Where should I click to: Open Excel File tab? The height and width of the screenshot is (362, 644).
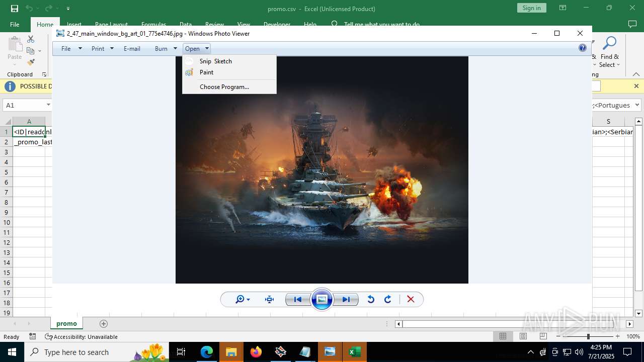pos(15,24)
